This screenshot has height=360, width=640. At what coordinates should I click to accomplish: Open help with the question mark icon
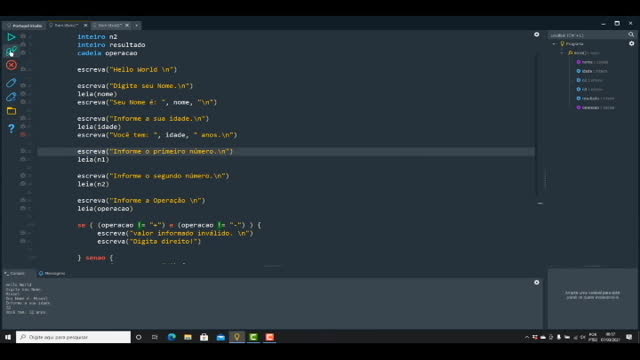point(11,128)
